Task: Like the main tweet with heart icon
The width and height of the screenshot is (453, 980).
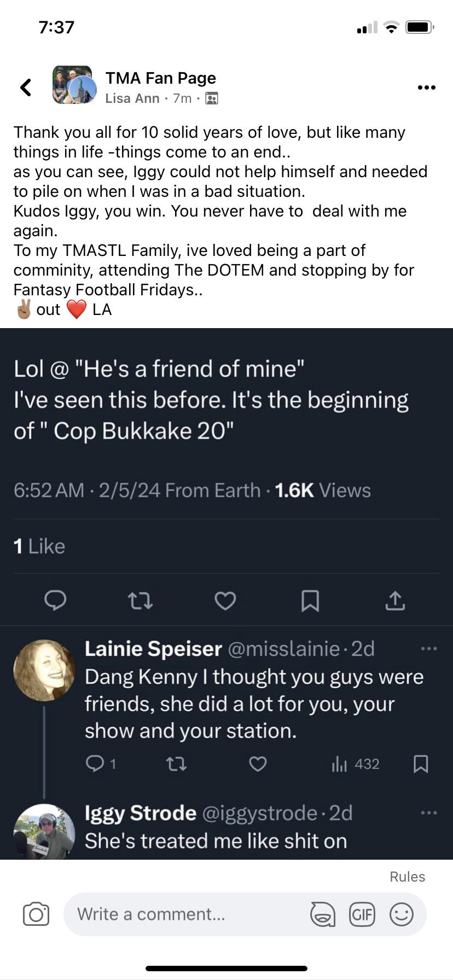Action: [x=225, y=600]
